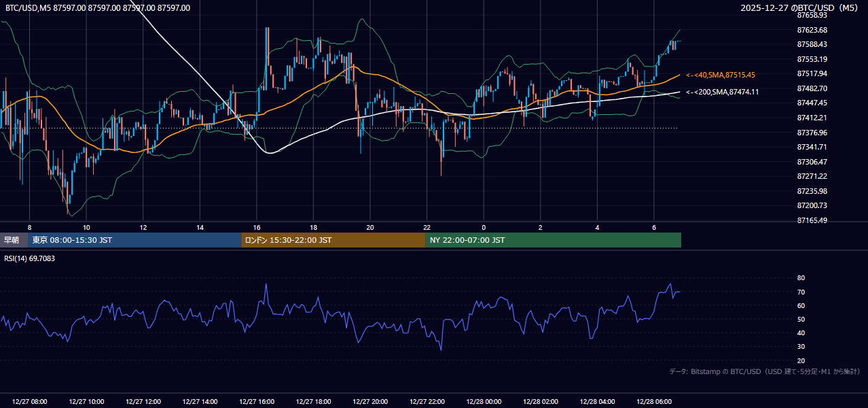Viewport: 868px width, 408px height.
Task: Click RSI axis level 70
Action: pyautogui.click(x=801, y=292)
